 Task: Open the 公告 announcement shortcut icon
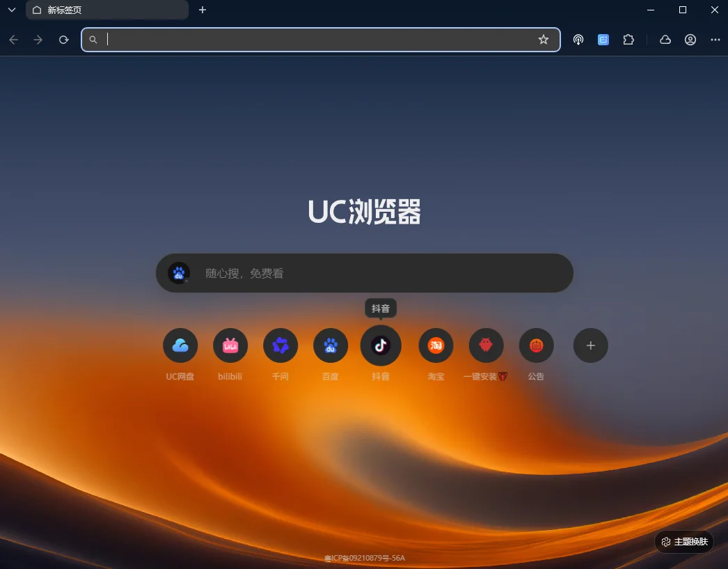point(536,345)
